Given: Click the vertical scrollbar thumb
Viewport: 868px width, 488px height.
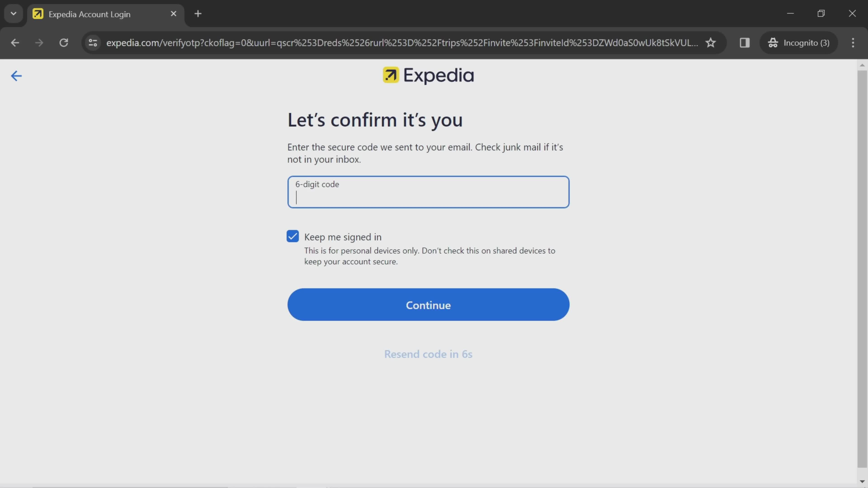Looking at the screenshot, I should click(862, 269).
